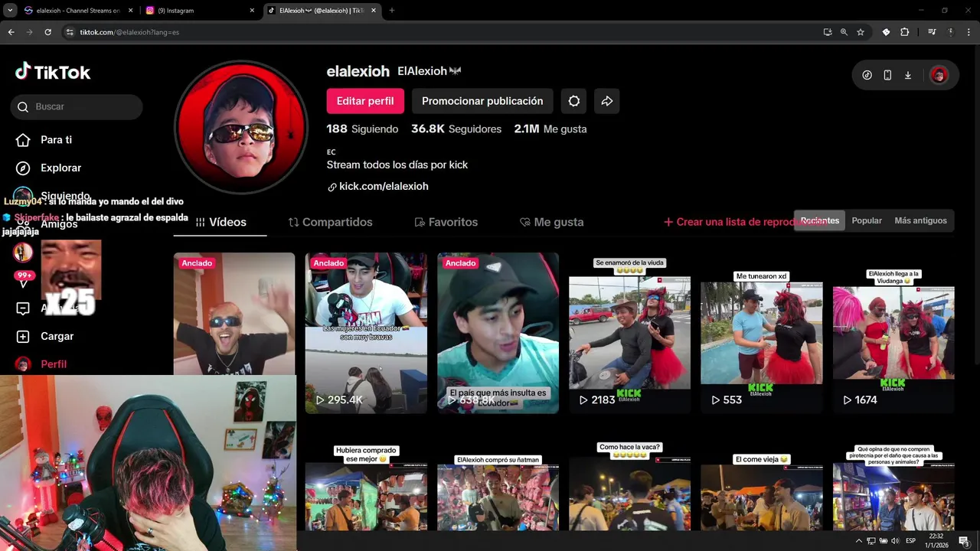Open video El come vieja
This screenshot has height=551, width=980.
(x=762, y=486)
